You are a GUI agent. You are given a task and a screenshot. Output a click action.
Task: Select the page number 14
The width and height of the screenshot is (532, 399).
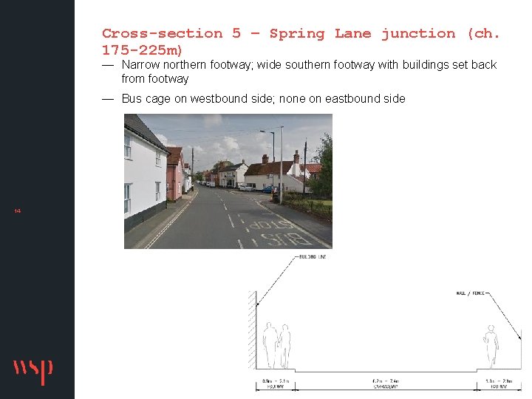click(x=18, y=211)
